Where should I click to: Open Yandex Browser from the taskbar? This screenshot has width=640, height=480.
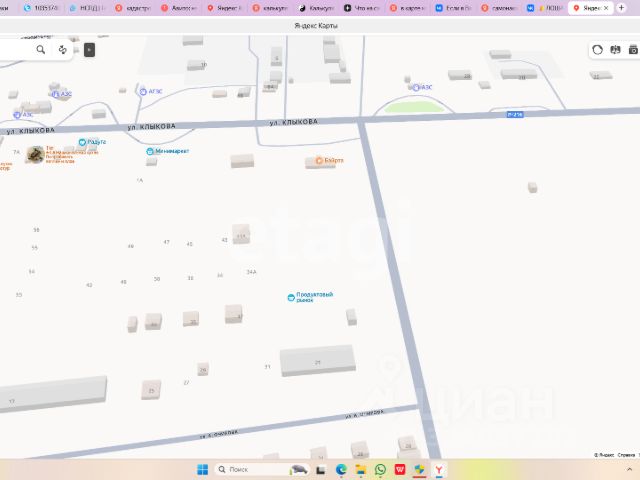[x=439, y=470]
